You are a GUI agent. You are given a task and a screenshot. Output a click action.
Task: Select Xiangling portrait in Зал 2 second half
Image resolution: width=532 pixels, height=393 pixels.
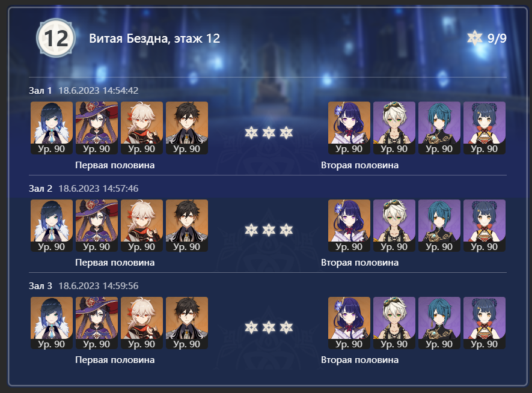[x=485, y=225]
